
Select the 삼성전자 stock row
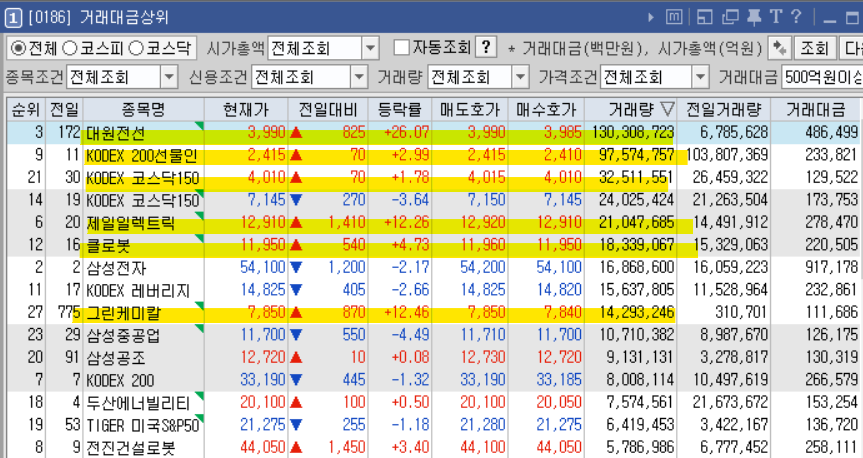(x=435, y=268)
